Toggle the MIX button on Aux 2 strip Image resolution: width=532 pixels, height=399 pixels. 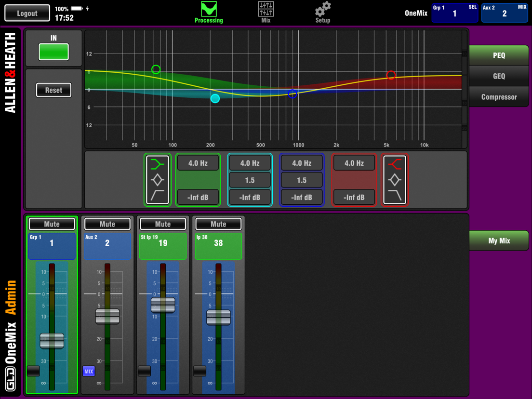[x=89, y=371]
